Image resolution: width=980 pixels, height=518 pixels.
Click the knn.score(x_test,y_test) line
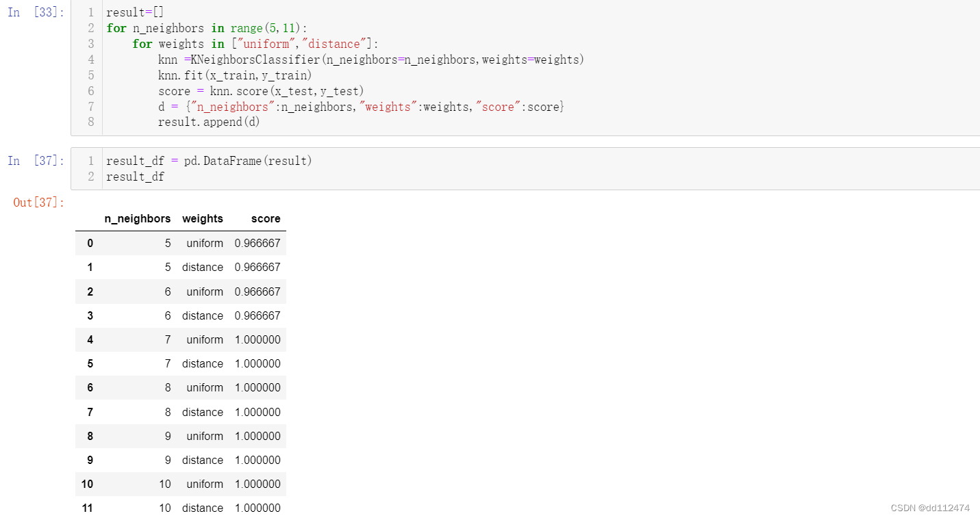click(x=261, y=91)
